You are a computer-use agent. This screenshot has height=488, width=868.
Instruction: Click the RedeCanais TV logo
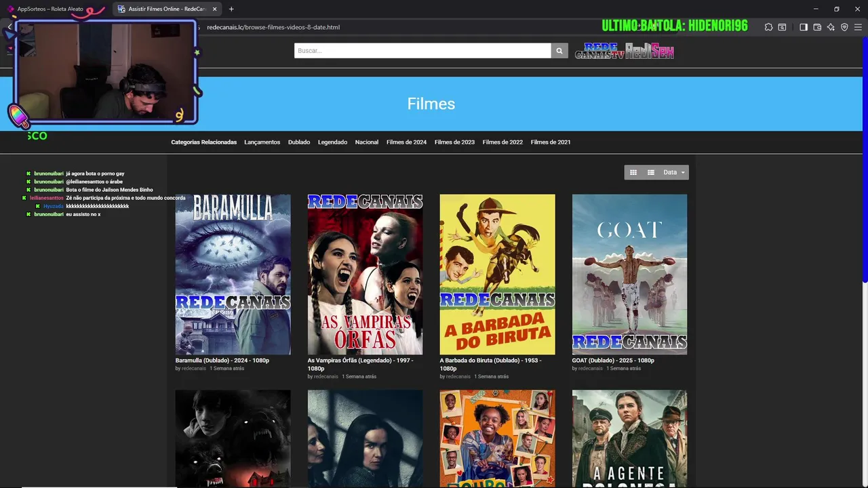tap(599, 51)
